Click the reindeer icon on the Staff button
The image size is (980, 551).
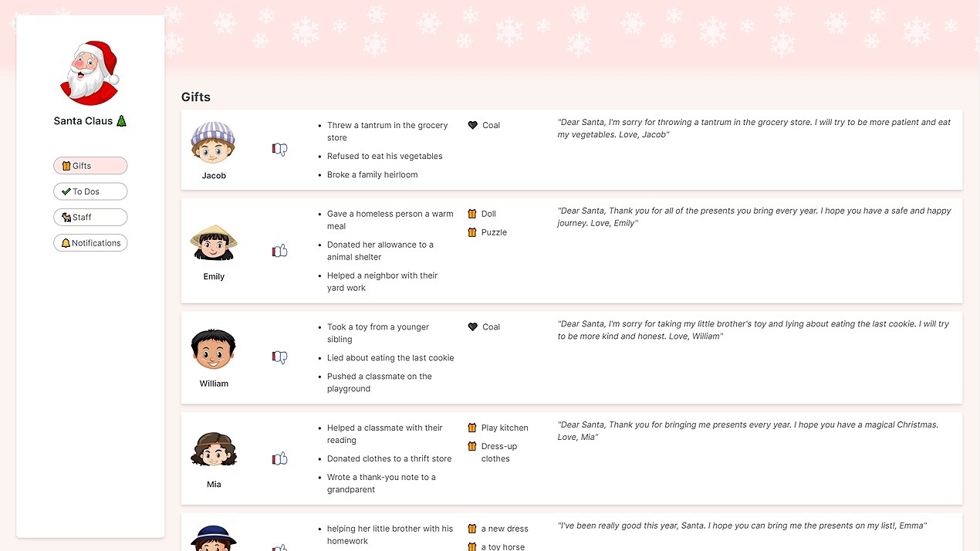point(68,217)
